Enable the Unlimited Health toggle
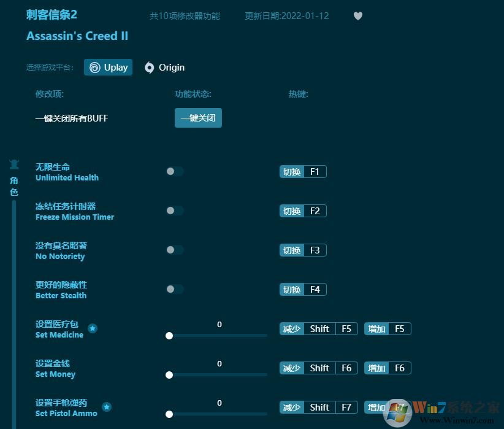Viewport: 504px width, 429px height. [175, 172]
